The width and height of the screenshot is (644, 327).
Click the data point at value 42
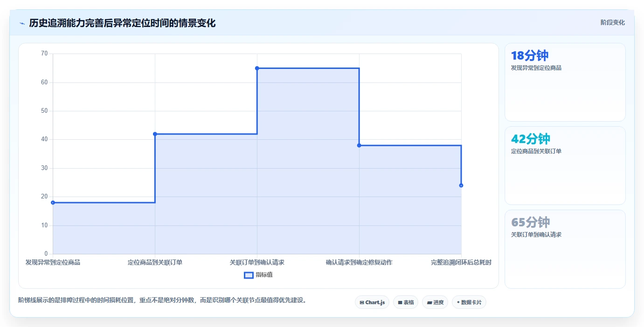(x=155, y=134)
